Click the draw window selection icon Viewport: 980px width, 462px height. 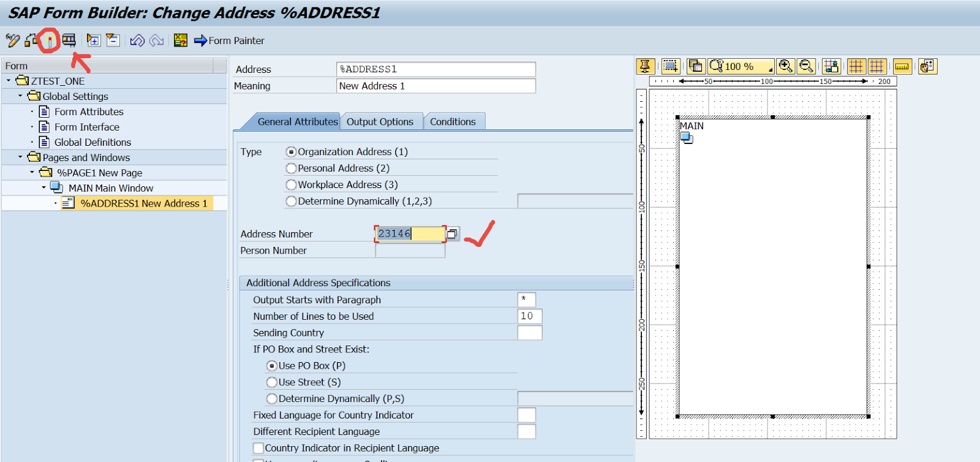671,66
